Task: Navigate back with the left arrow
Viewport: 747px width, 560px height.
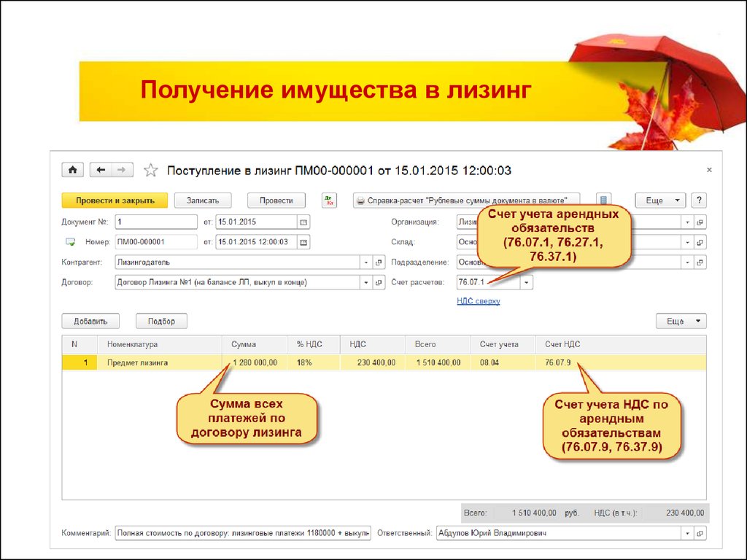Action: (x=101, y=170)
